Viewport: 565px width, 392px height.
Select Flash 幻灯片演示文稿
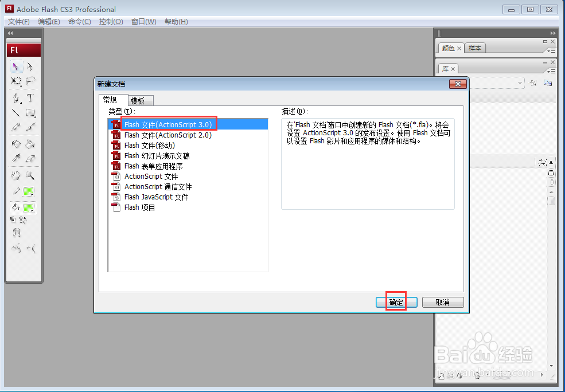188,156
